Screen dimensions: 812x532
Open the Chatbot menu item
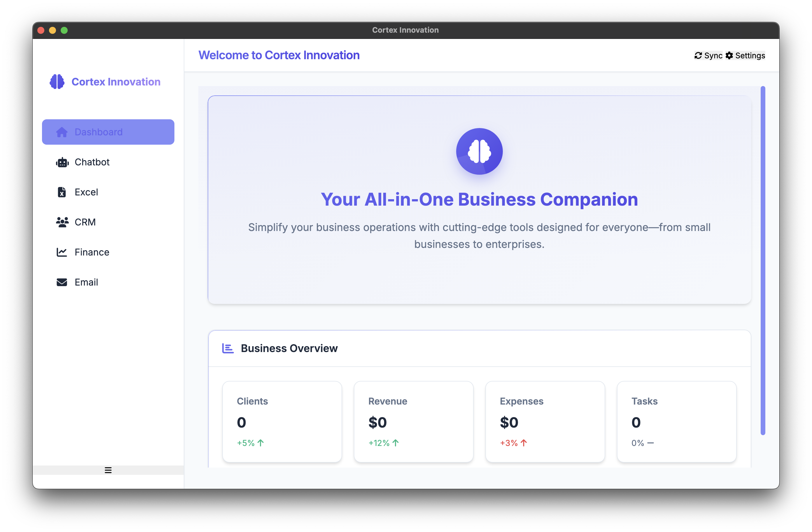tap(92, 162)
